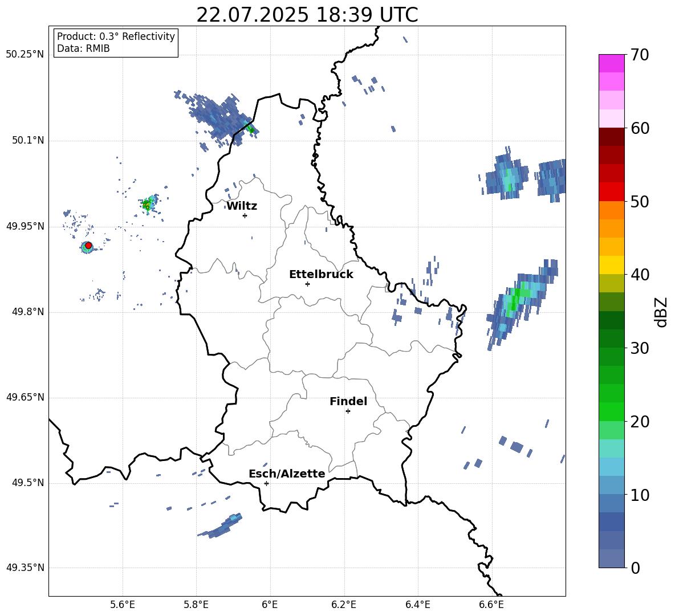The height and width of the screenshot is (616, 675).
Task: Pick the yellow color band above 40 dBZ
Action: 612,265
